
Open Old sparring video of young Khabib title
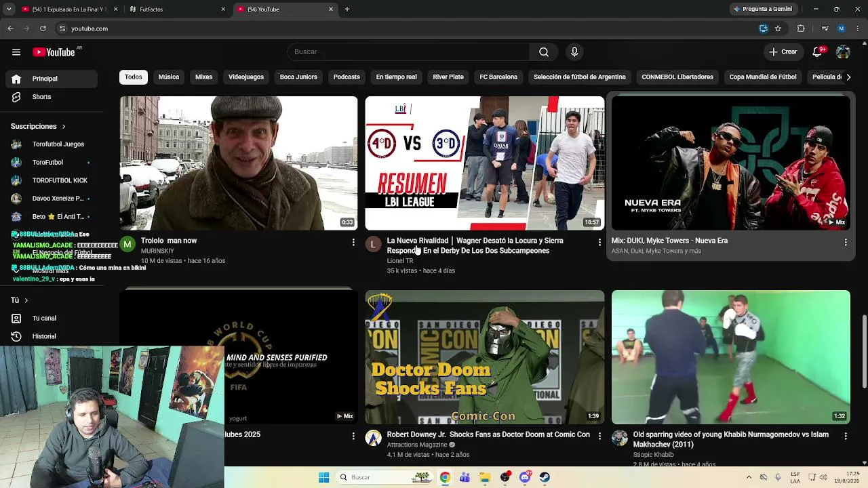[x=731, y=439]
